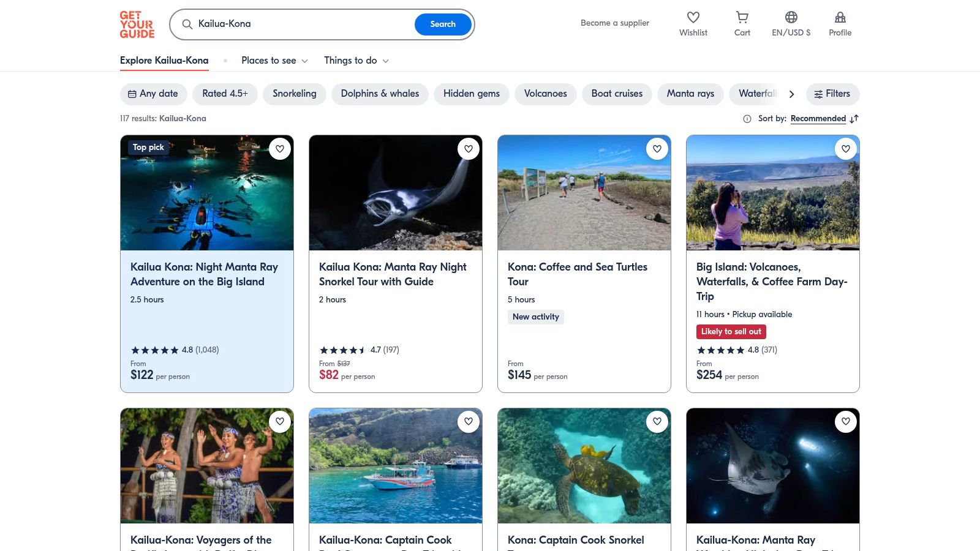The height and width of the screenshot is (551, 980).
Task: Click the EN/USD $ globe icon
Action: [x=791, y=18]
